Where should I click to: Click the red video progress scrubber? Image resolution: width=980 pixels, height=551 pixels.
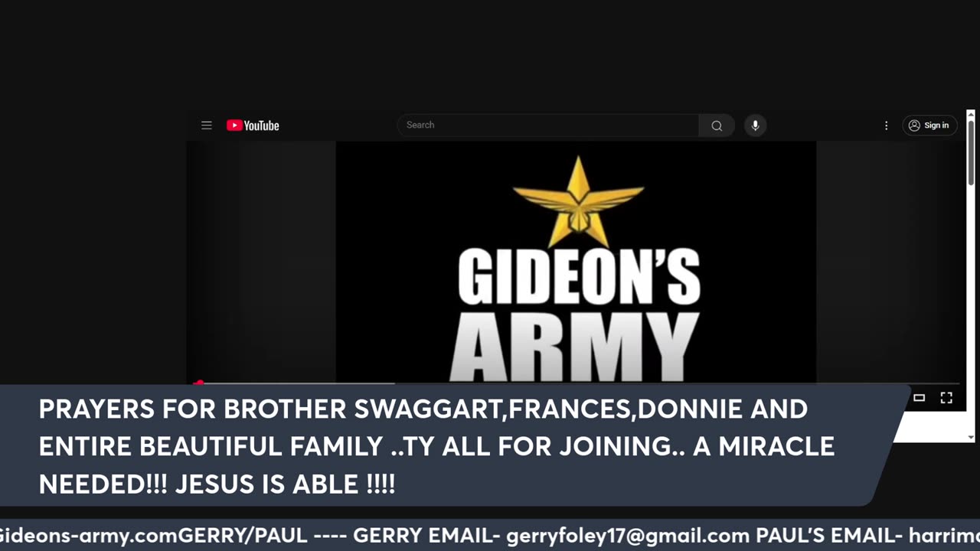pos(199,383)
